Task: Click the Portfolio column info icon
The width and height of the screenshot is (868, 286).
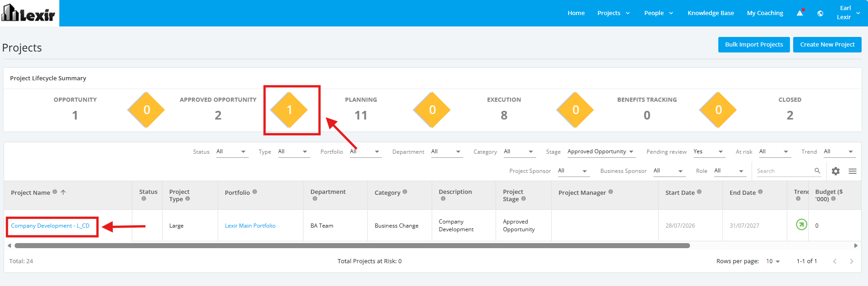Action: click(x=255, y=192)
